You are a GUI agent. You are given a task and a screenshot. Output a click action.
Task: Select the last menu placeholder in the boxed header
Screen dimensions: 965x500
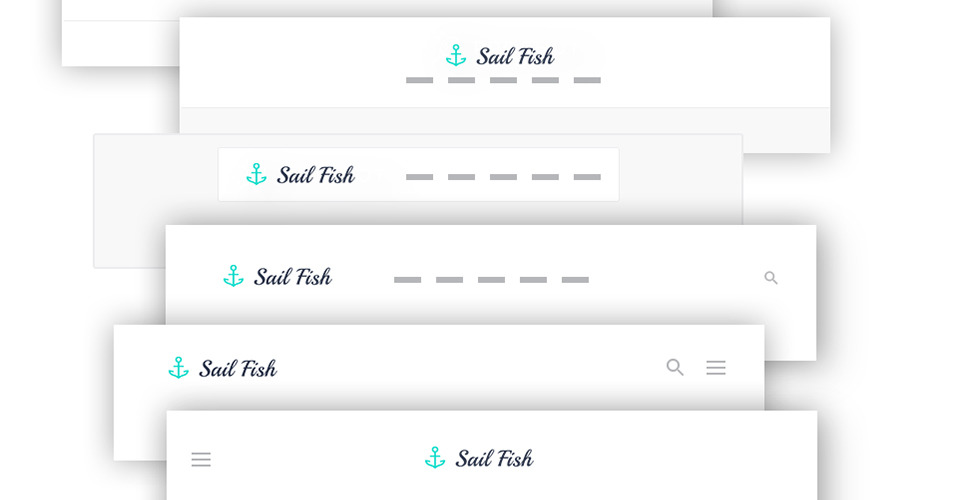pyautogui.click(x=587, y=177)
